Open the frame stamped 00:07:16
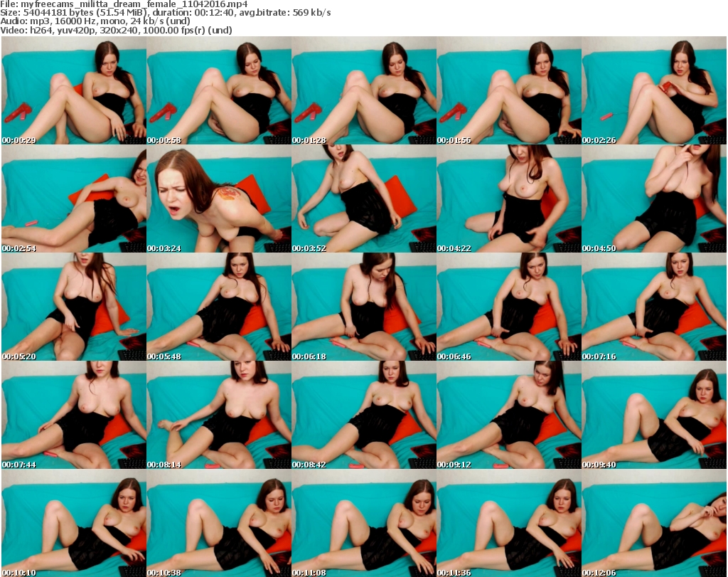728x577 pixels. pyautogui.click(x=654, y=307)
